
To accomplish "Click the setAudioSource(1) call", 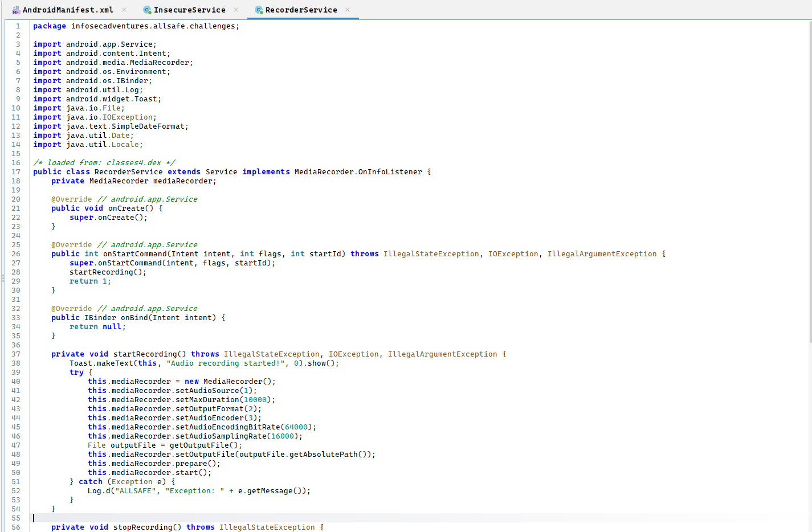I will tap(214, 391).
